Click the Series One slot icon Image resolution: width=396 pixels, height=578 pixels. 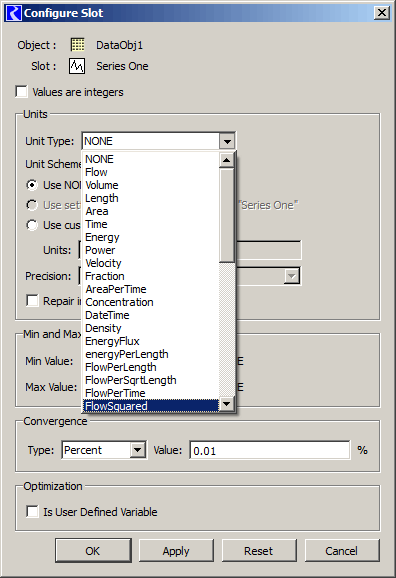[x=77, y=66]
